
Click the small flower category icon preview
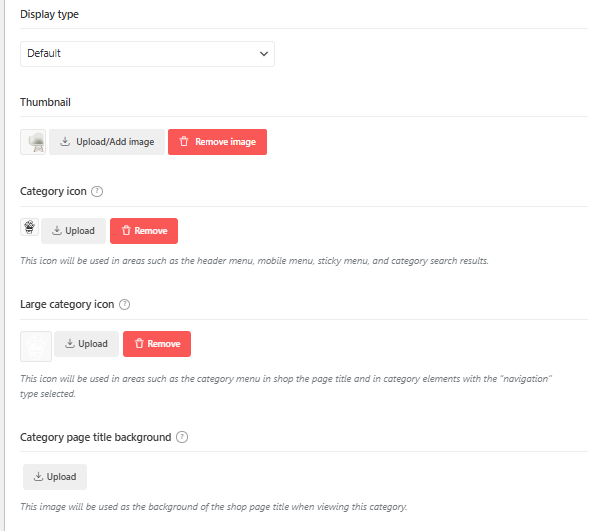(x=29, y=227)
